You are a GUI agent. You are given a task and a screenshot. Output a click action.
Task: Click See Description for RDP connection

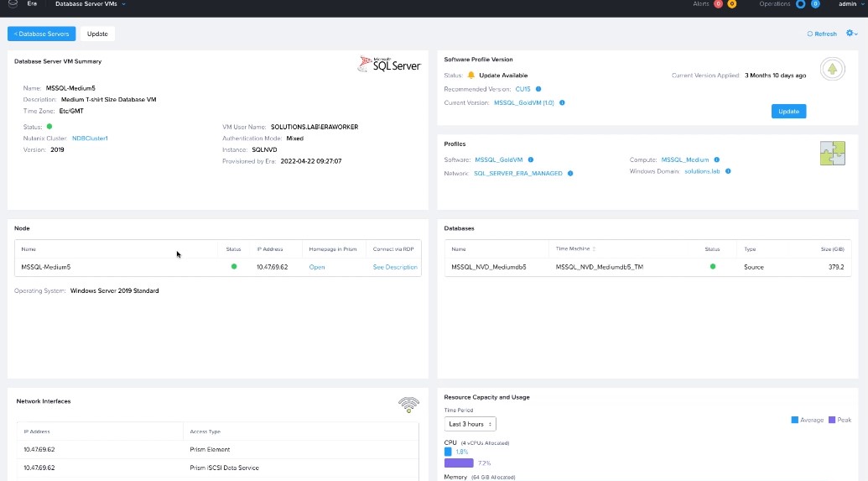coord(395,267)
